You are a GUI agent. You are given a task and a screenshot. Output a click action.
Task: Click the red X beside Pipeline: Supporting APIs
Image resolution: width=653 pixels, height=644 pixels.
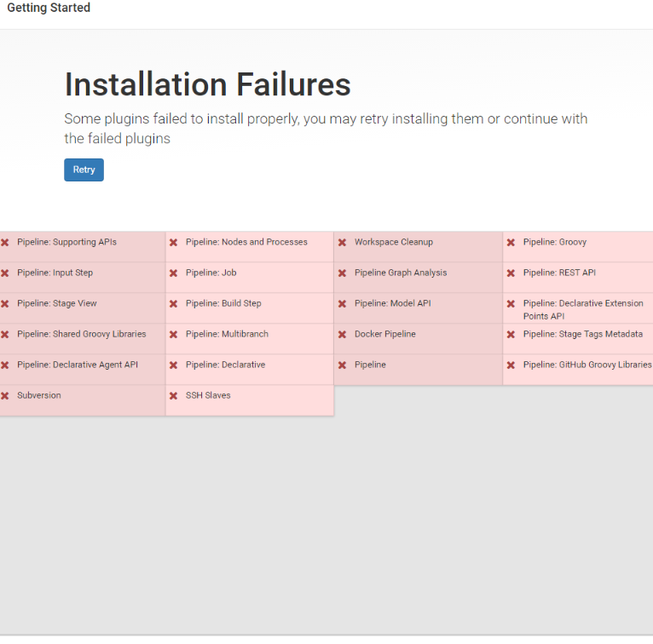[x=5, y=243]
